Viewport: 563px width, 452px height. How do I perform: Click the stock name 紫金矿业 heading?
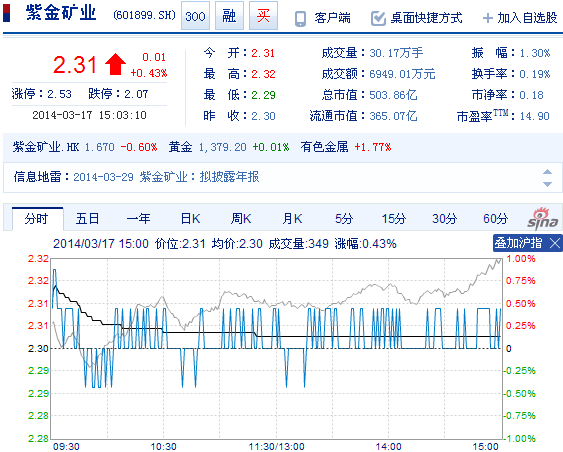pyautogui.click(x=61, y=13)
